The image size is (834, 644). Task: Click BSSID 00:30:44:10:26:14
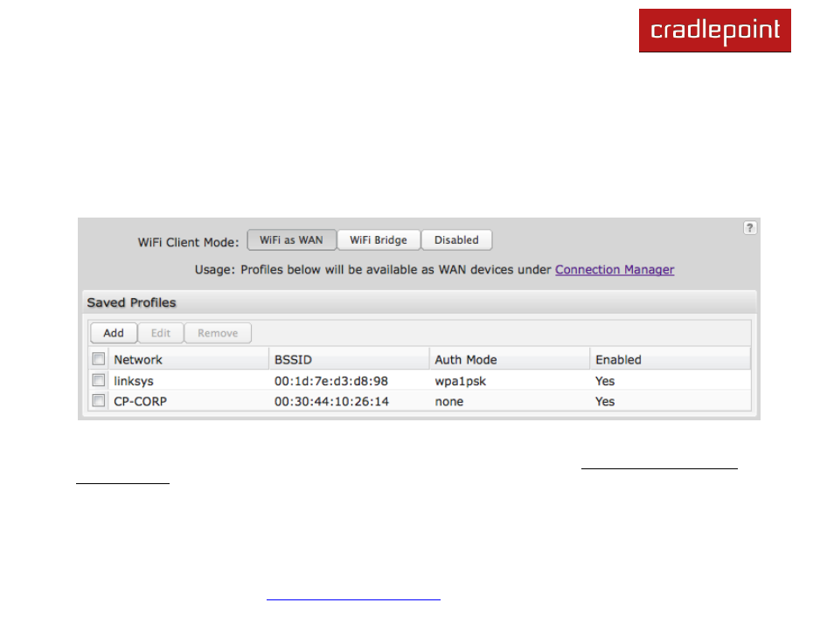331,401
